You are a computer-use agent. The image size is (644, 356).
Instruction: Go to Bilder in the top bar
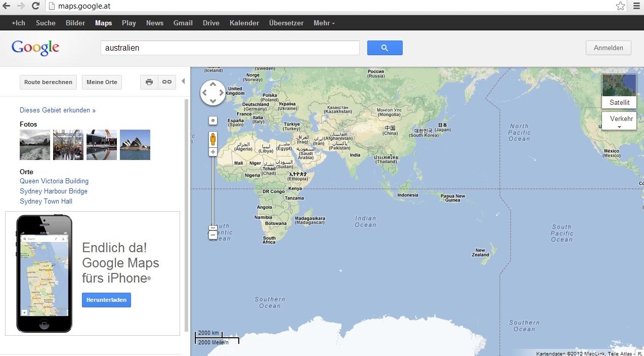75,23
